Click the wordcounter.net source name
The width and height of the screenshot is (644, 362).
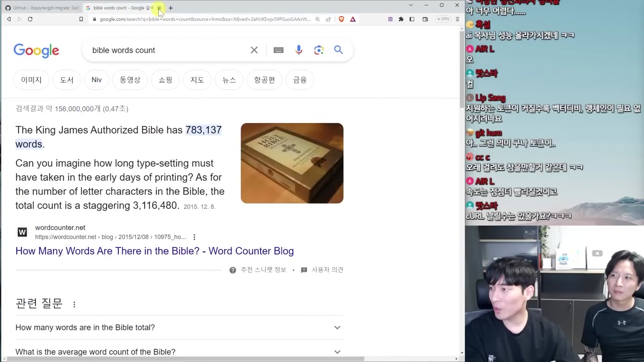coord(60,227)
